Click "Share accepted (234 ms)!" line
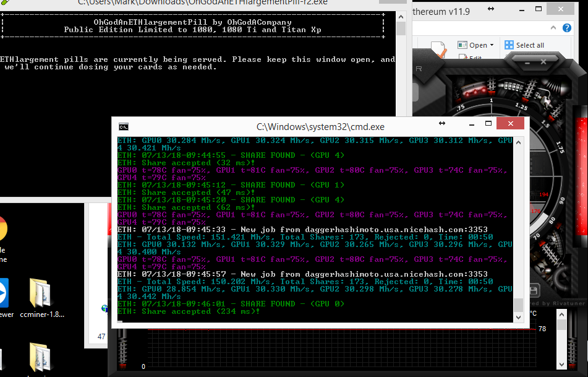Image resolution: width=588 pixels, height=377 pixels. pyautogui.click(x=189, y=311)
